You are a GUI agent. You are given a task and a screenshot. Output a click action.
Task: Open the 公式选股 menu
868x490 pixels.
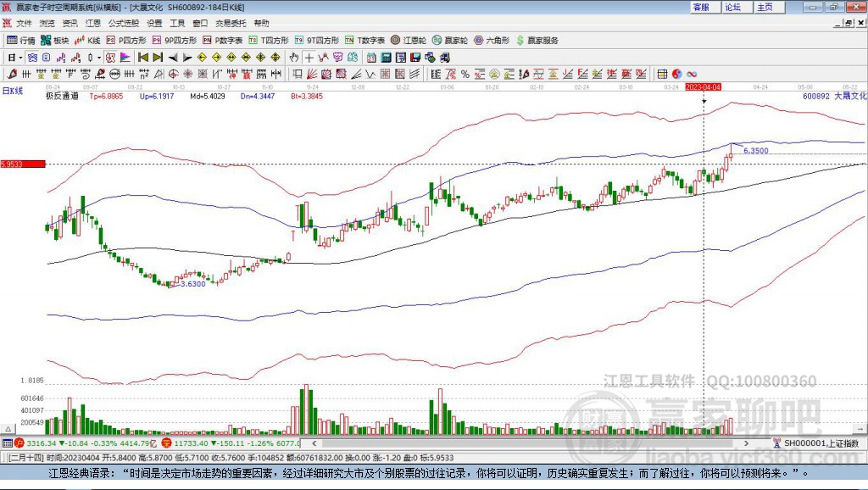pyautogui.click(x=124, y=23)
